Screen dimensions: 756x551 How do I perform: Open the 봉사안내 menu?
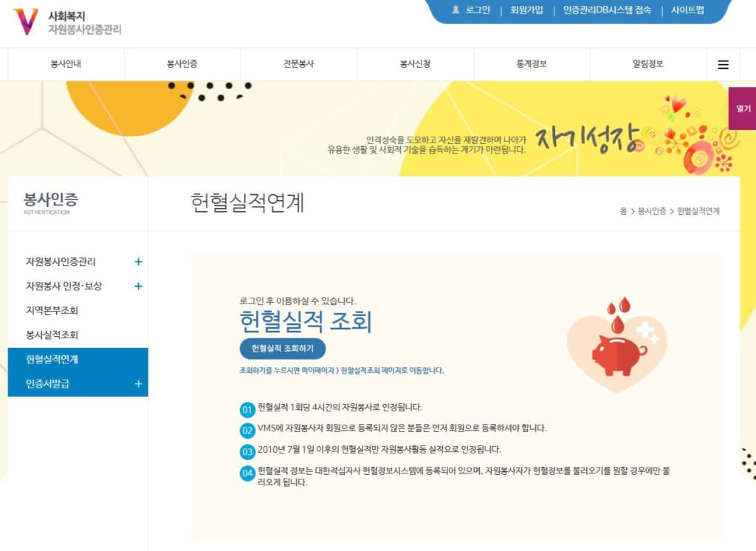[66, 64]
